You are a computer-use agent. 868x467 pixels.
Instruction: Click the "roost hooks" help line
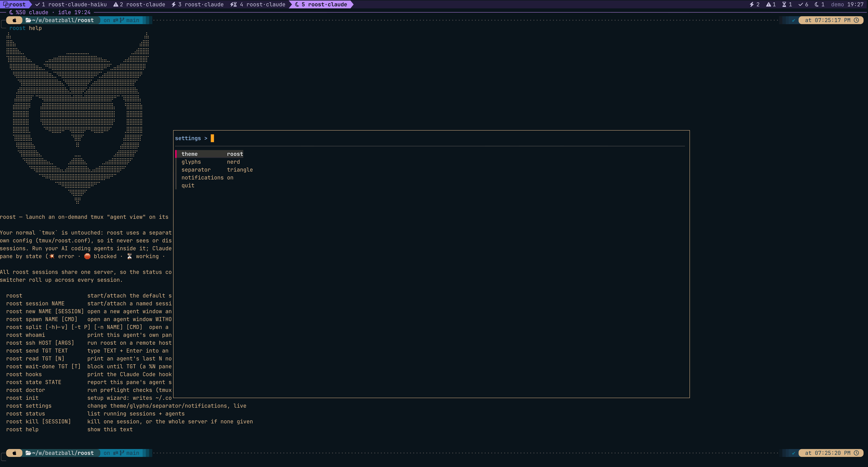tap(89, 374)
